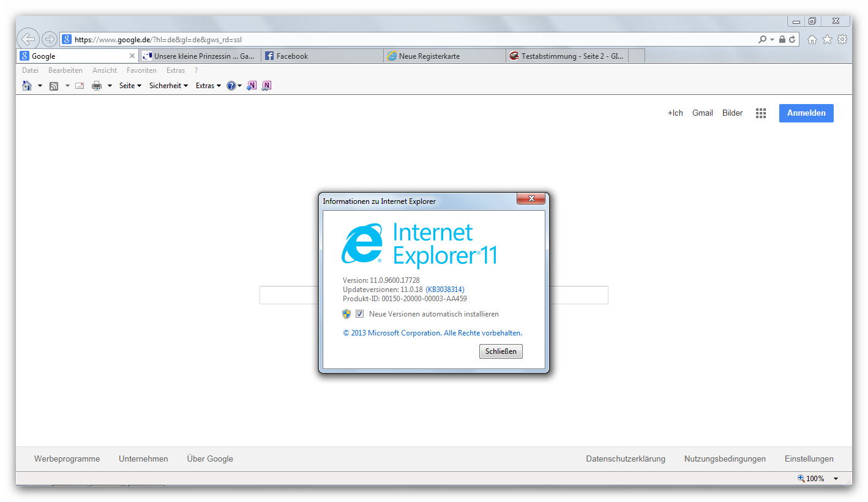Click the Send to OneNote icon
Screen dimensions: 868x502
[252, 86]
